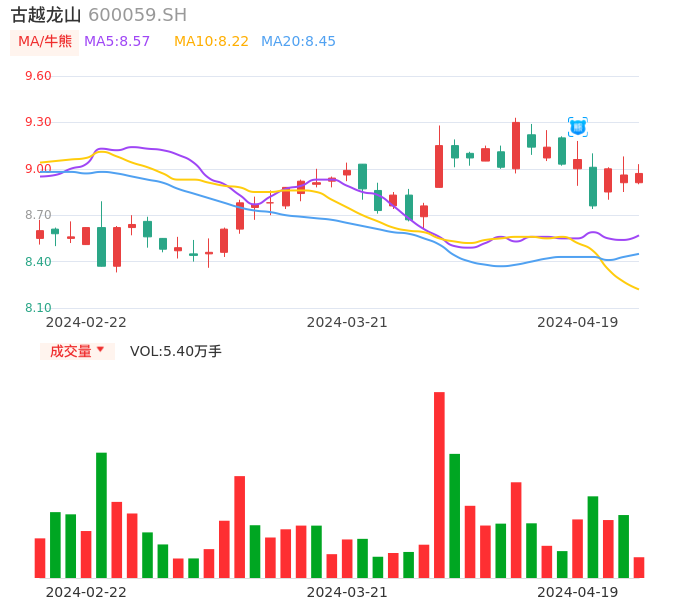The width and height of the screenshot is (686, 606).
Task: Click the 8.10 price axis label
Action: click(x=38, y=308)
